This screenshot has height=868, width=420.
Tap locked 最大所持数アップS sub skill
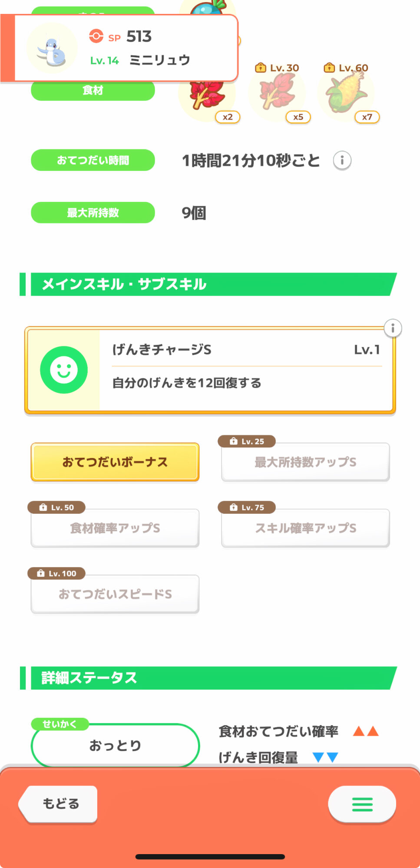point(305,462)
